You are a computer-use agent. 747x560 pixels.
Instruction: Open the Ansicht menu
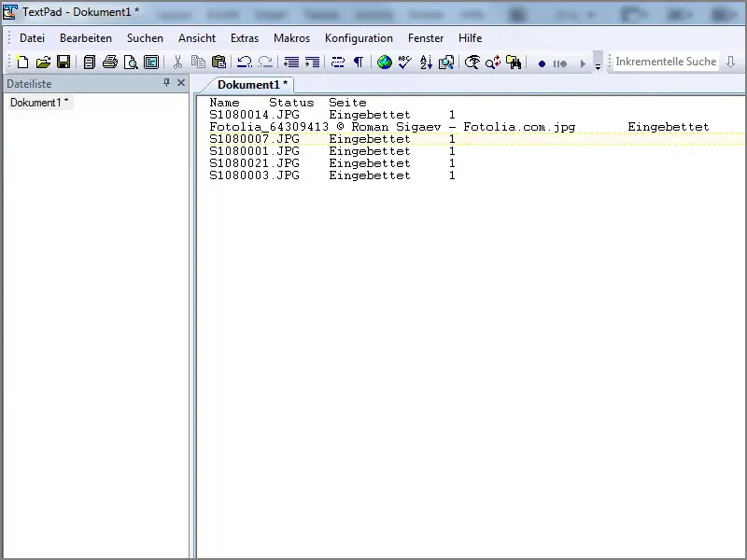pos(197,38)
